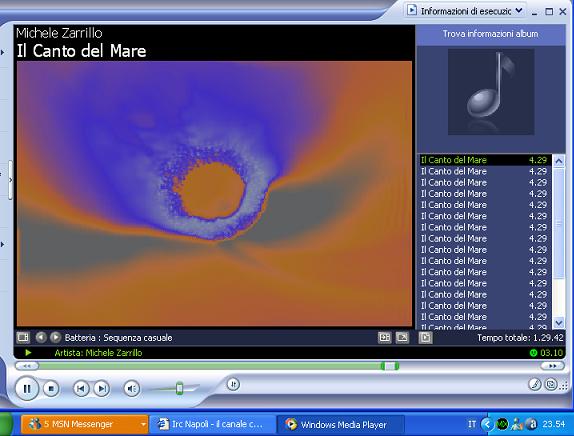Viewport: 574px width, 436px height.
Task: Click the left edge taskbar show handle
Action: [x=11, y=180]
